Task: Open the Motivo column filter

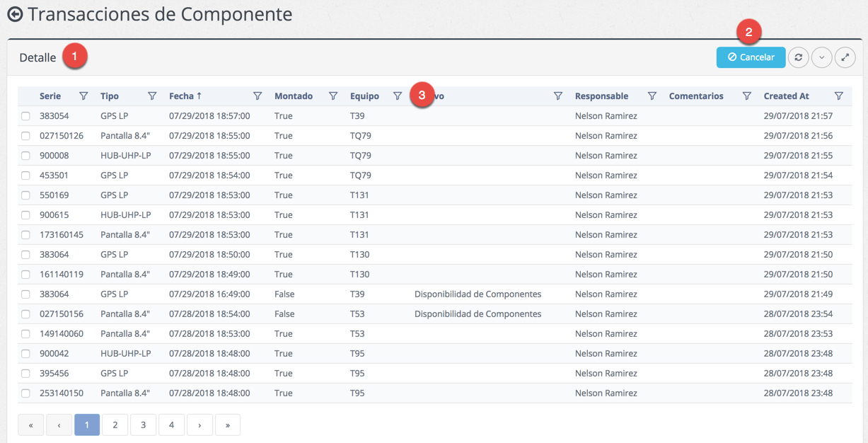Action: (x=558, y=96)
